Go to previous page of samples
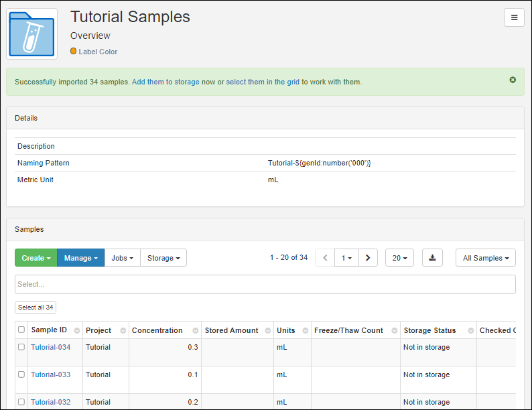532x410 pixels. click(x=325, y=258)
